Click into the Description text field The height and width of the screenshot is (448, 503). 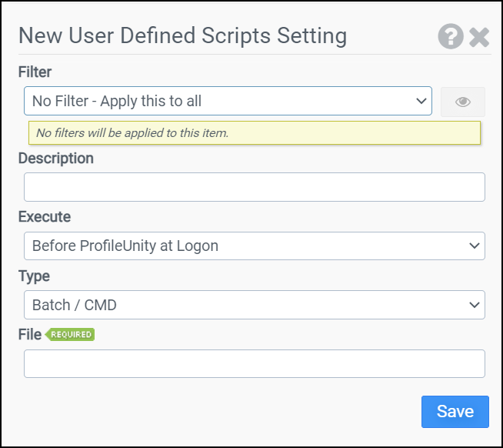click(x=254, y=187)
